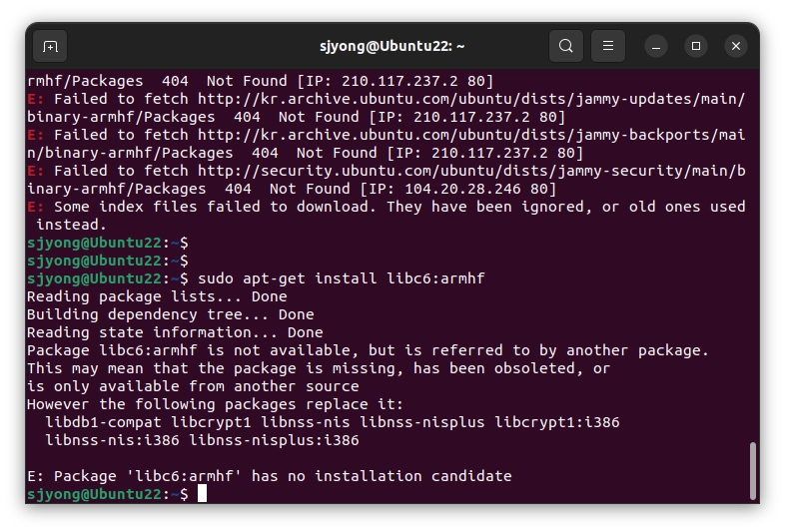Open a new terminal tab
785x532 pixels.
click(x=50, y=47)
